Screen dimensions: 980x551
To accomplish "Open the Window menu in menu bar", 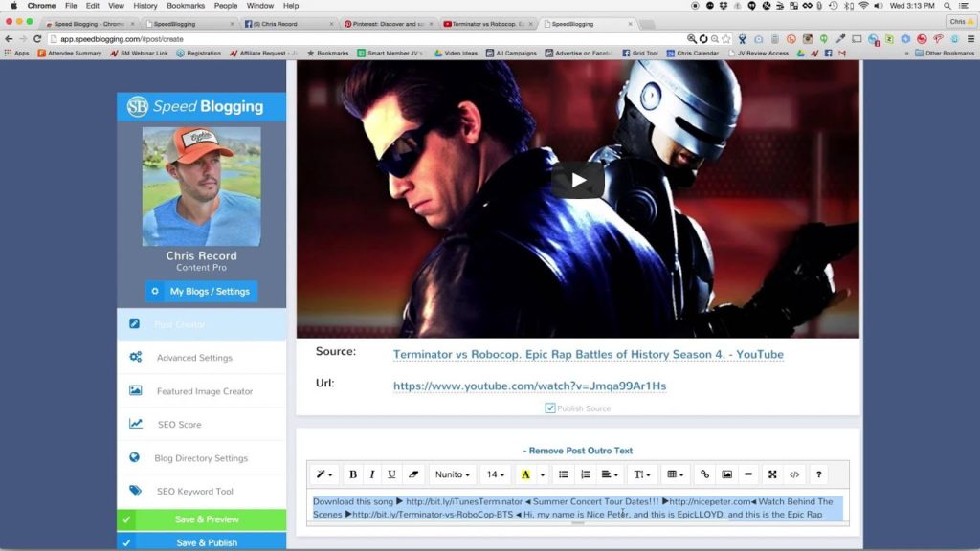I will [260, 6].
